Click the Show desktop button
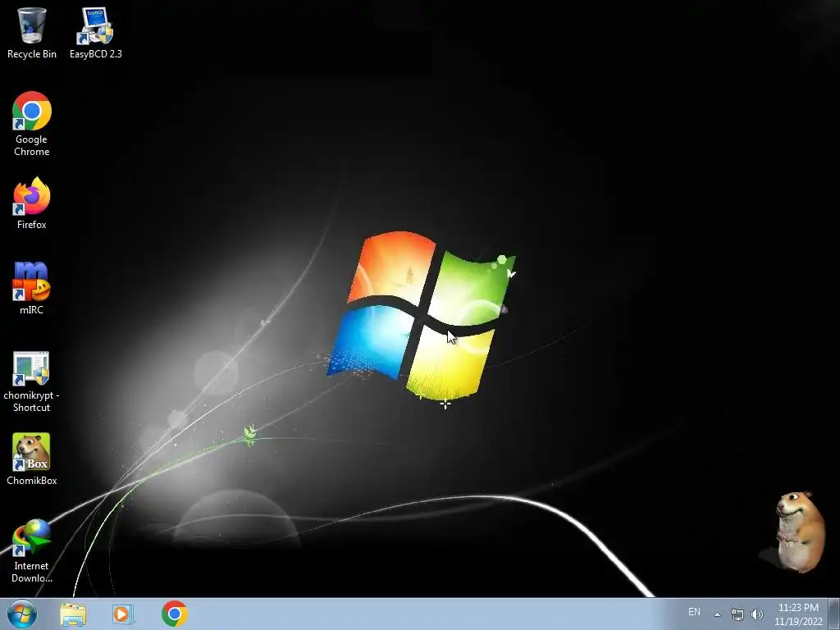This screenshot has width=840, height=630. (834, 614)
